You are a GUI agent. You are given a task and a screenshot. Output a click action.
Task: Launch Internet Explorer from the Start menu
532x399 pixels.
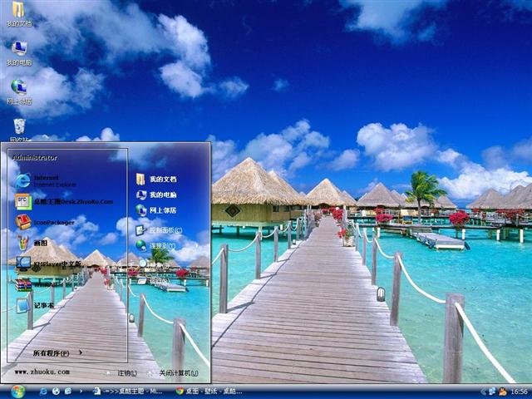[x=46, y=181]
